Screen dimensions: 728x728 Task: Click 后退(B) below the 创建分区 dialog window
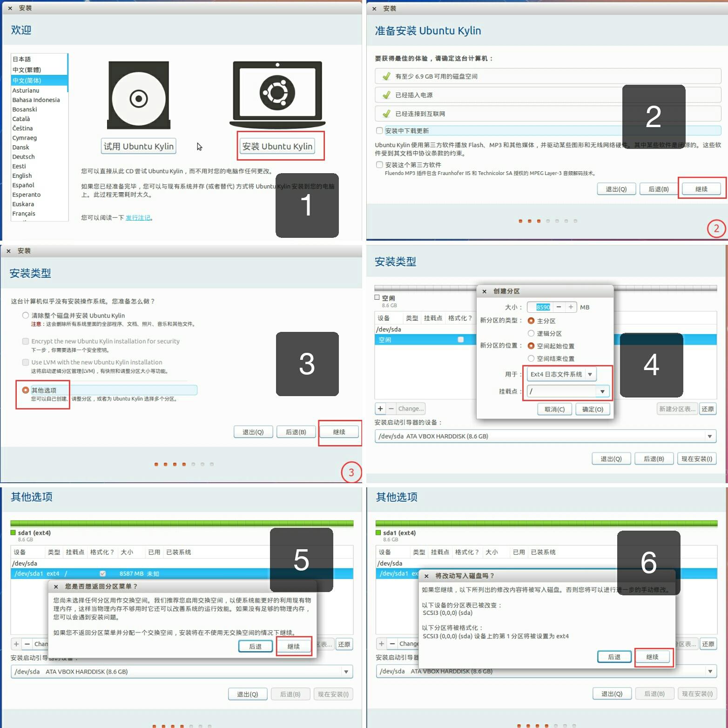pos(654,458)
